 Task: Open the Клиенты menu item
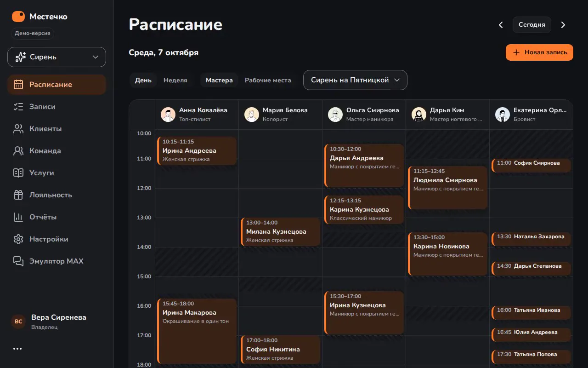[57, 129]
